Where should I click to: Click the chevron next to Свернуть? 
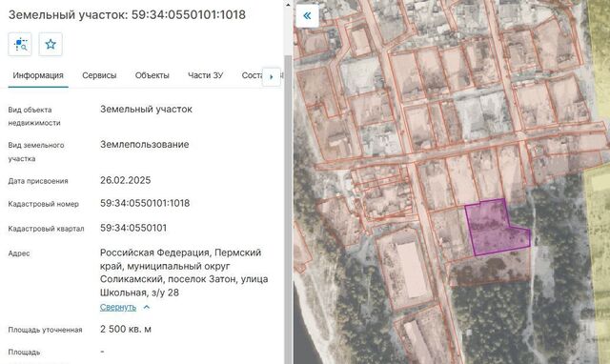pyautogui.click(x=146, y=307)
